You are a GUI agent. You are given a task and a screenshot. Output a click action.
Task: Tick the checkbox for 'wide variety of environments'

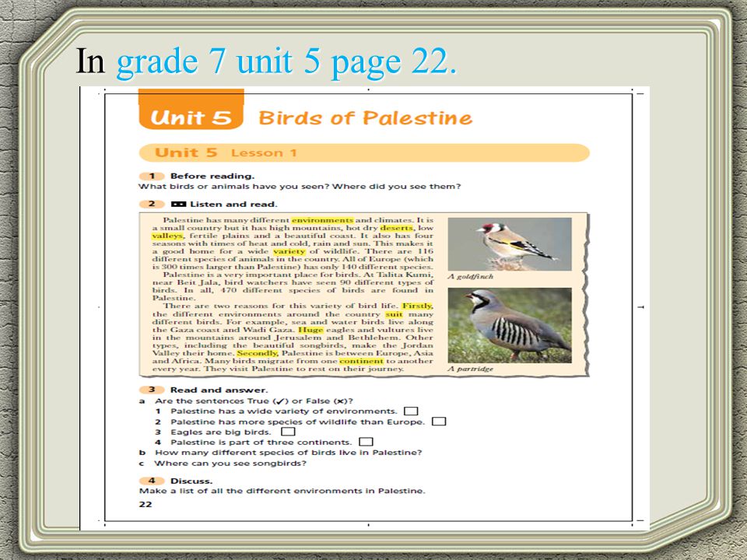(411, 411)
